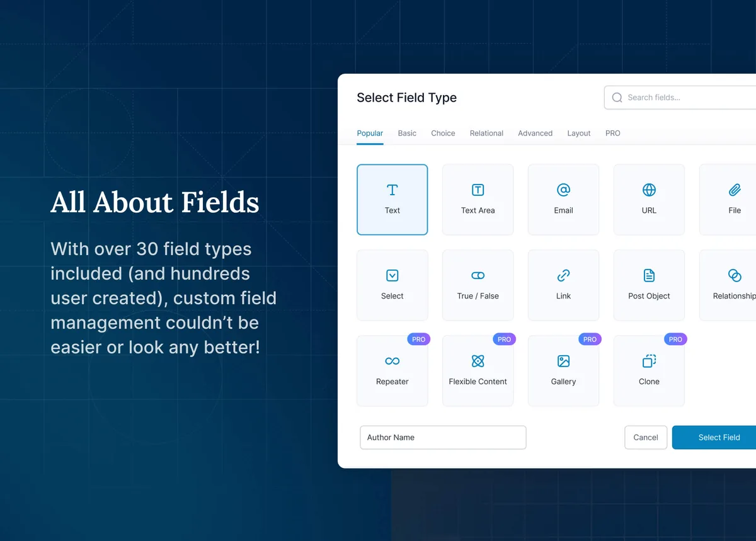Screen dimensions: 756x541
Task: Select the URL globe icon
Action: click(x=649, y=190)
